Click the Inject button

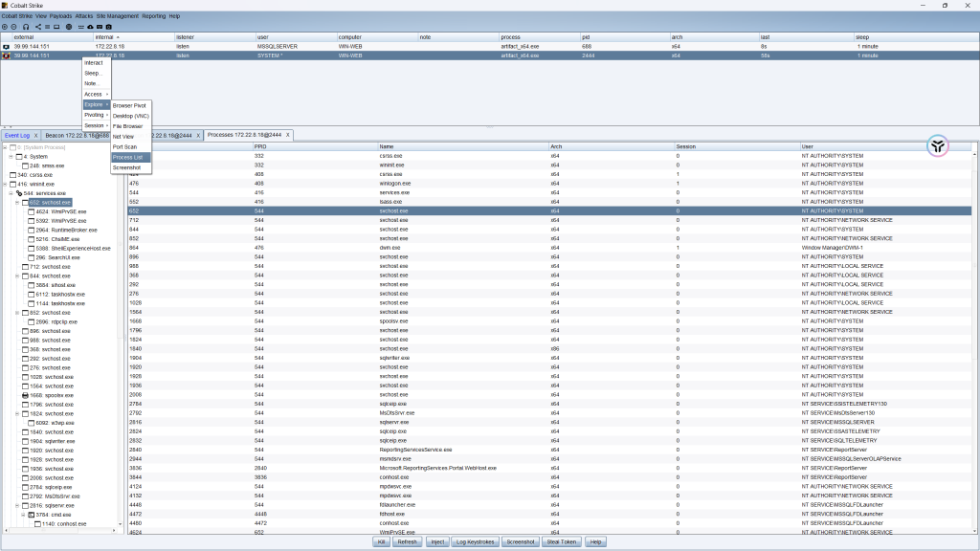point(437,541)
